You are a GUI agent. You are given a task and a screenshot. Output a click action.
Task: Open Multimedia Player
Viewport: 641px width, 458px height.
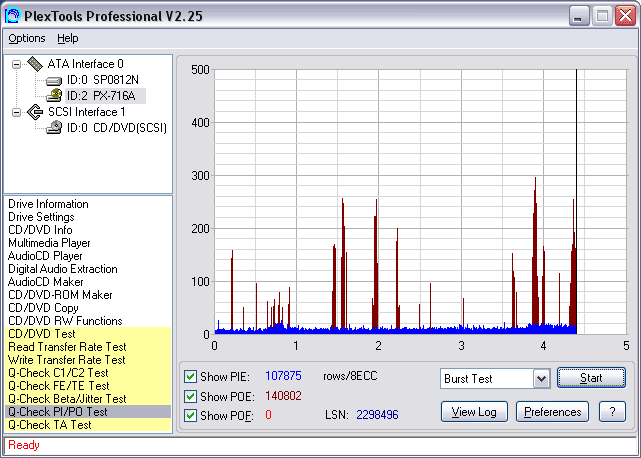click(x=49, y=243)
